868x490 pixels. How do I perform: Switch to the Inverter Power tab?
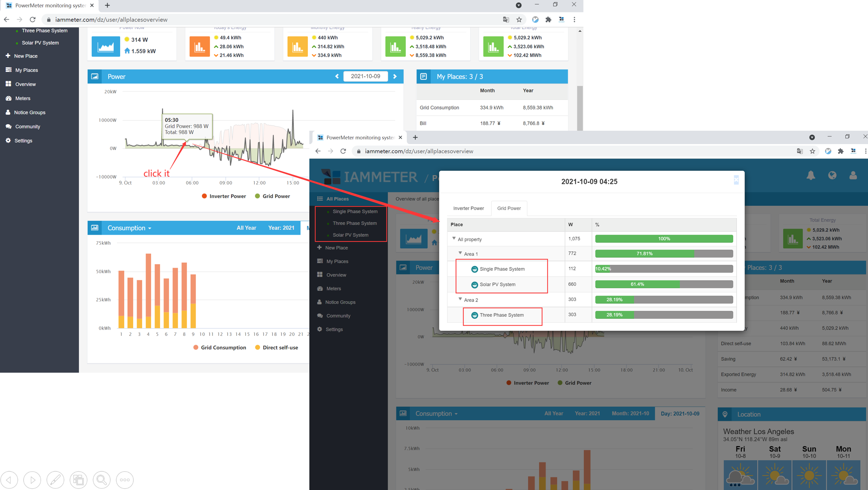click(468, 208)
